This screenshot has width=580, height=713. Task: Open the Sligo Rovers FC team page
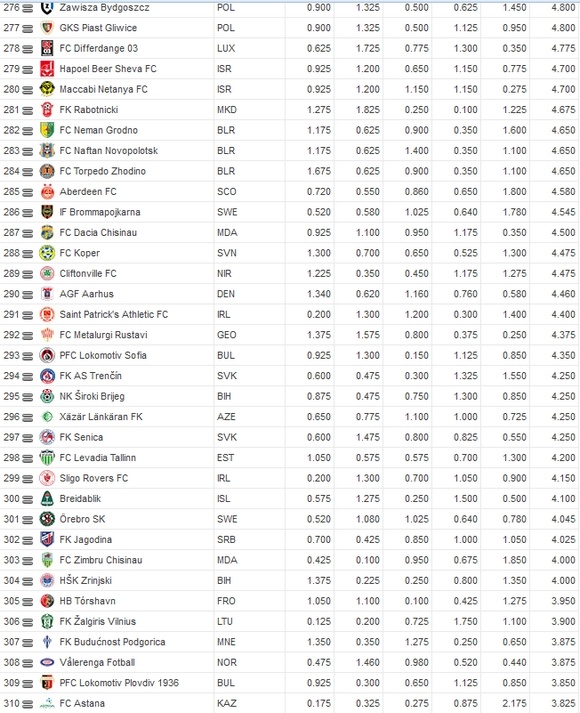click(94, 478)
